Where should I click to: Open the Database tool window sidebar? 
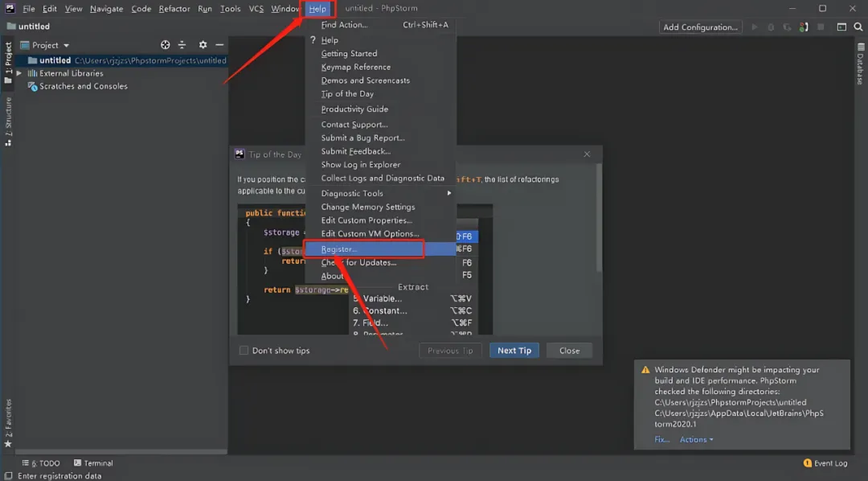[860, 64]
